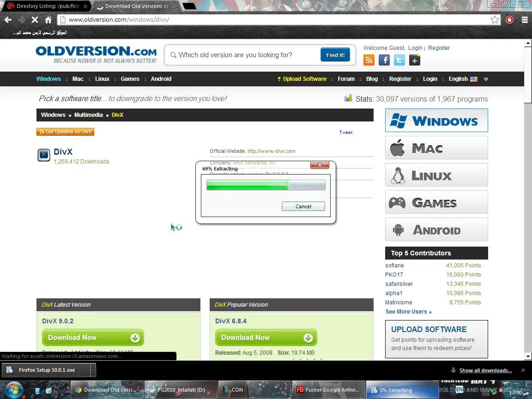Close the downloads bar with the X
The height and width of the screenshot is (399, 532).
(523, 370)
